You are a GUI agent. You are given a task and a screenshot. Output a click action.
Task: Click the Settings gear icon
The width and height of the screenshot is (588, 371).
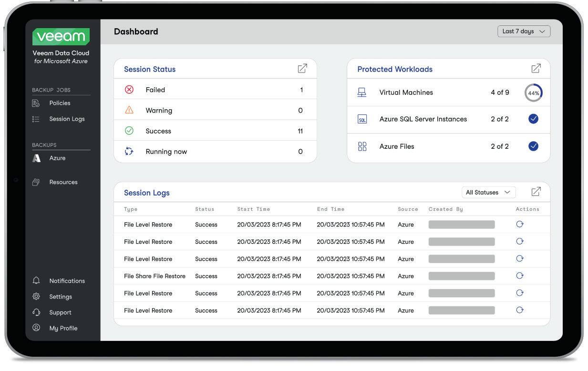click(x=36, y=296)
